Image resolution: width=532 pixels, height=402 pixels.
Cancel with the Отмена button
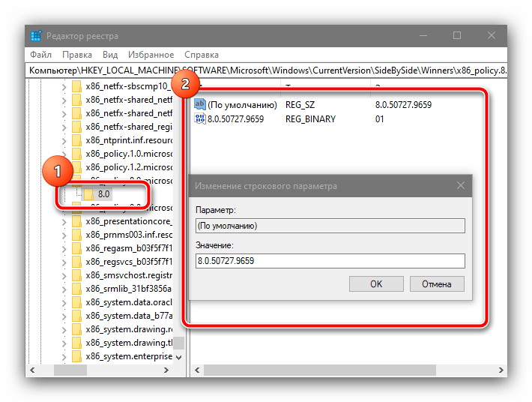click(x=437, y=283)
